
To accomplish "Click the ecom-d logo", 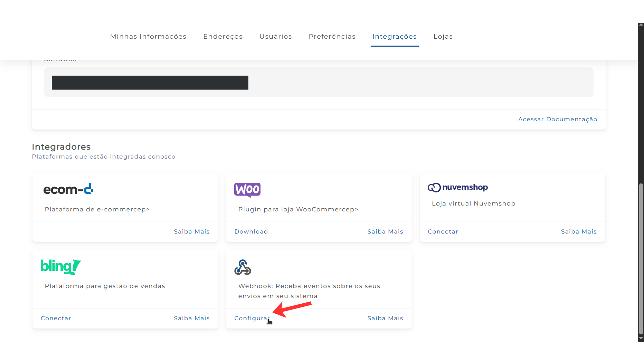I will (68, 189).
